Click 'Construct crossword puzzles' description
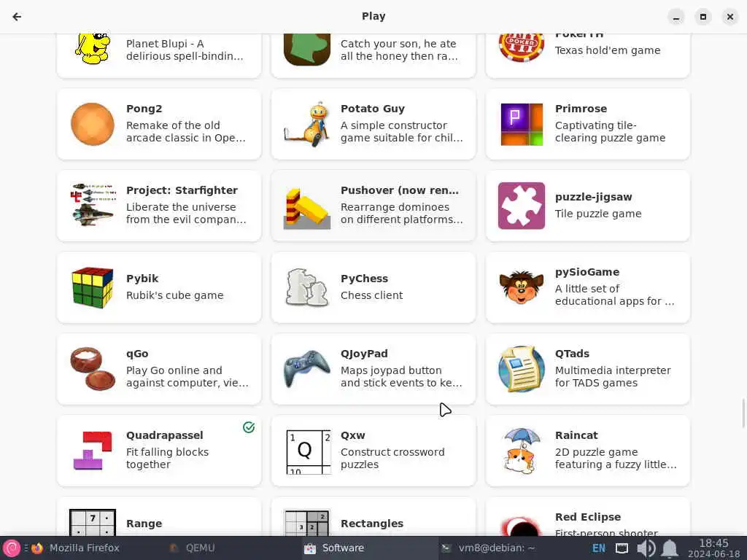This screenshot has width=747, height=560. click(x=392, y=458)
